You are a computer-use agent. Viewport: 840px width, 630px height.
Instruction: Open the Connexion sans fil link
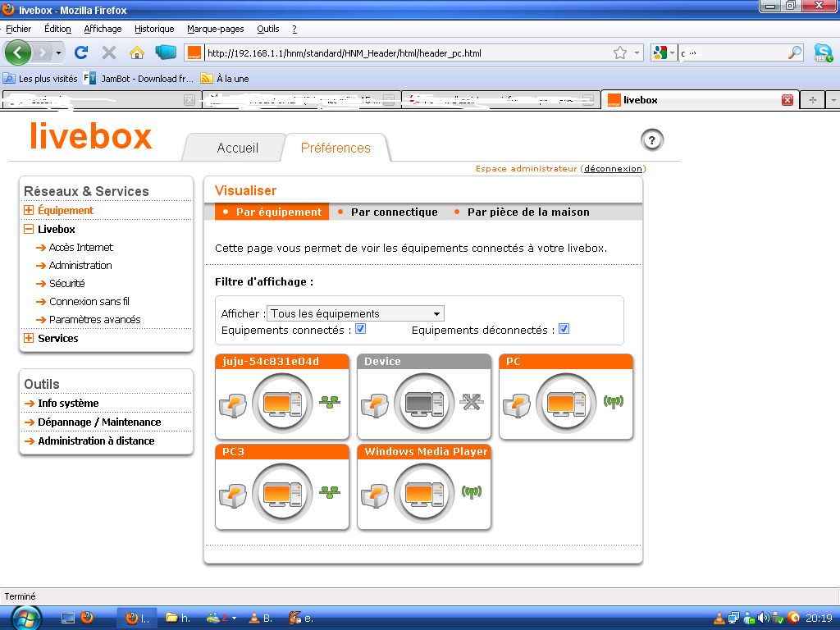point(89,302)
